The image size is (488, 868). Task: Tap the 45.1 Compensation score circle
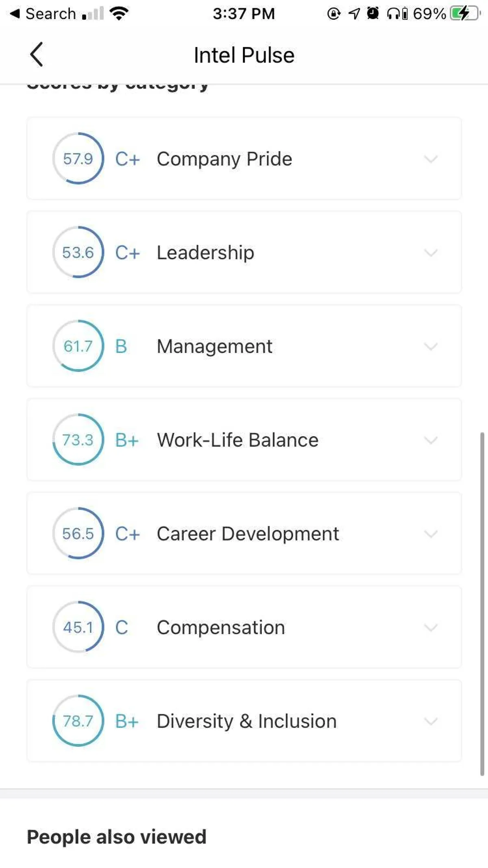[78, 627]
